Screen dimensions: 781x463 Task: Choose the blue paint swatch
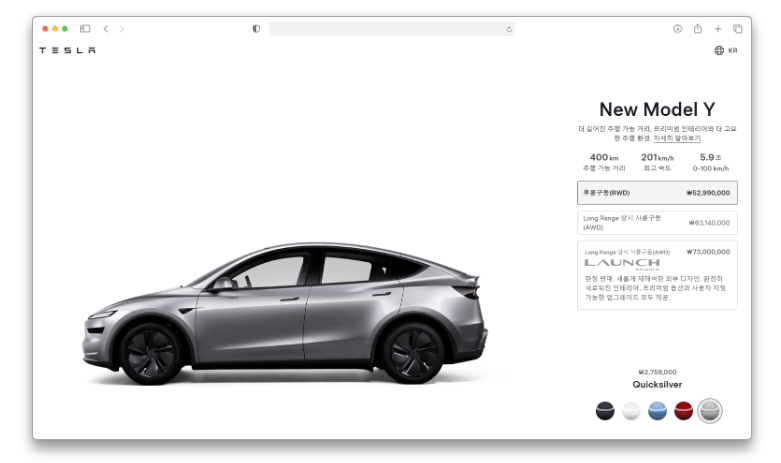657,411
